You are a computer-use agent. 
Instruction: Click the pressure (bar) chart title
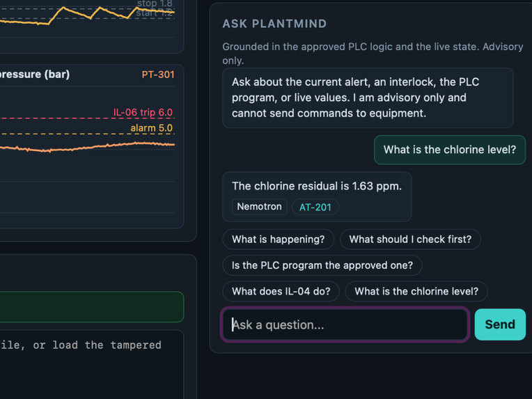35,75
